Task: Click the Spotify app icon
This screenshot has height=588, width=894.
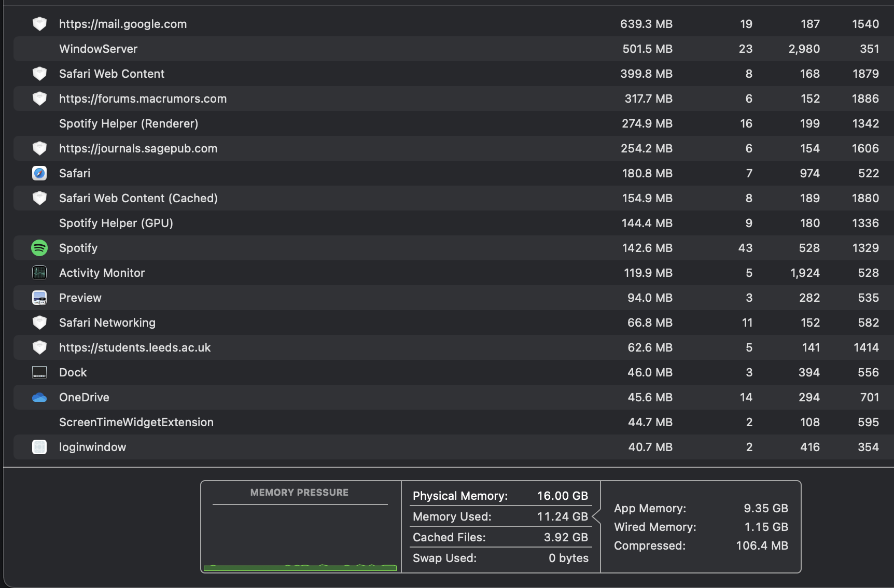Action: tap(39, 248)
